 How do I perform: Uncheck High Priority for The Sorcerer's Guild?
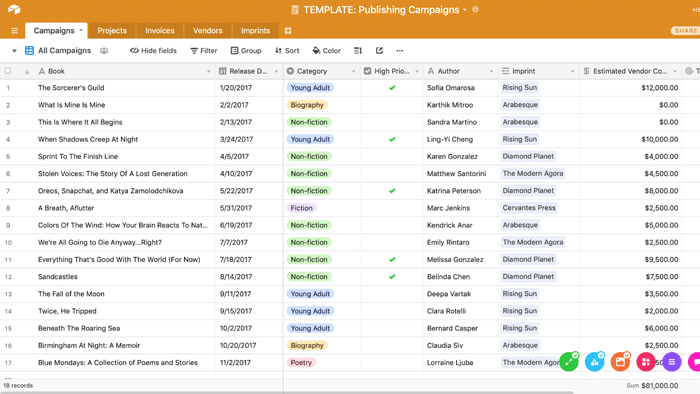(392, 88)
